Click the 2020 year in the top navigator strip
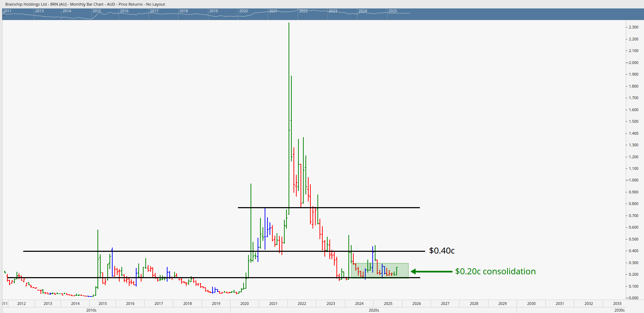The width and height of the screenshot is (644, 313). click(x=244, y=11)
